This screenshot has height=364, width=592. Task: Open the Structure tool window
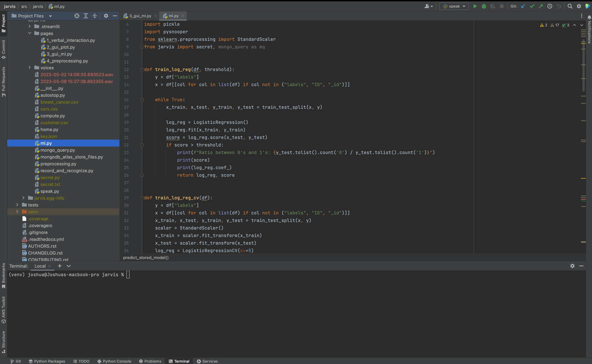click(x=4, y=342)
